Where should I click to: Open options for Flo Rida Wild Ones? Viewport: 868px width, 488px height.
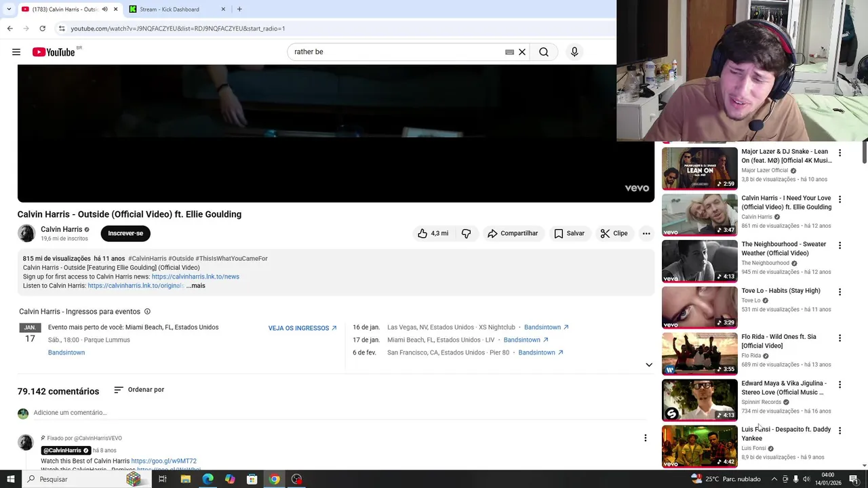pos(840,338)
